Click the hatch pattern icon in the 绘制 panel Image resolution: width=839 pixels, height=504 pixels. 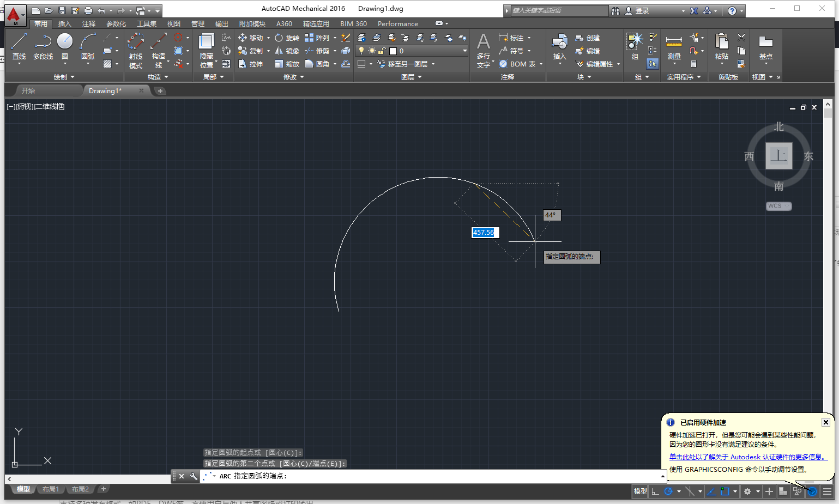click(107, 64)
